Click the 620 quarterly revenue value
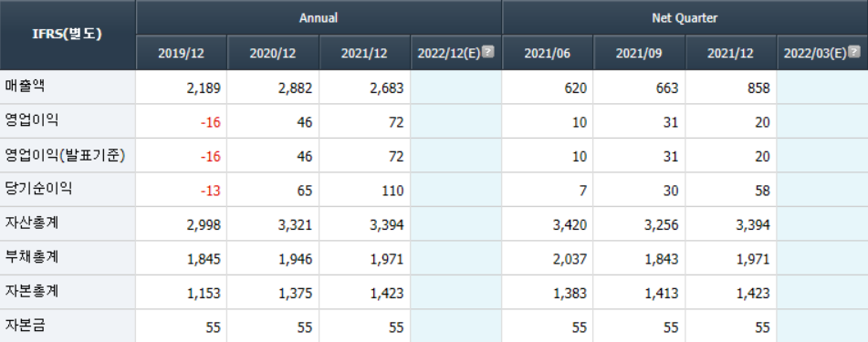 (577, 88)
